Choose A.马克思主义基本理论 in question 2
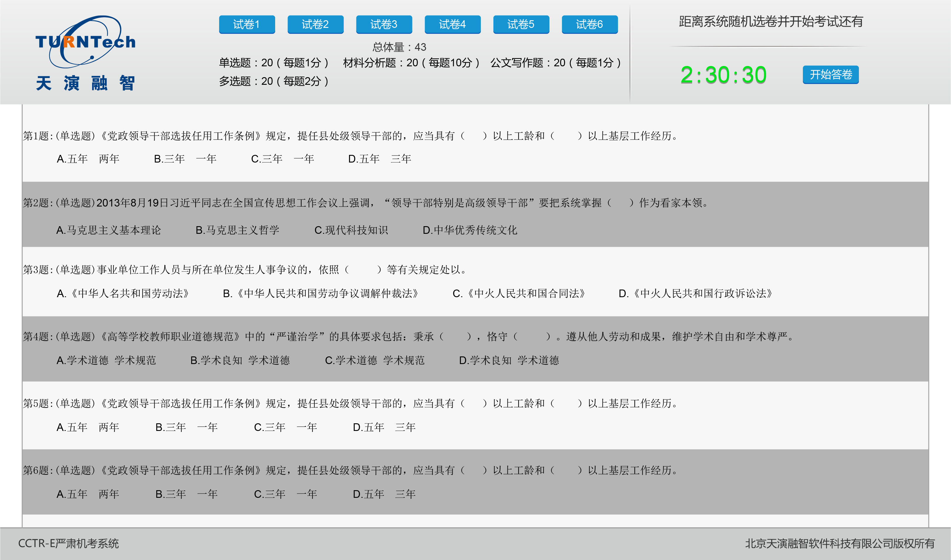 coord(109,230)
